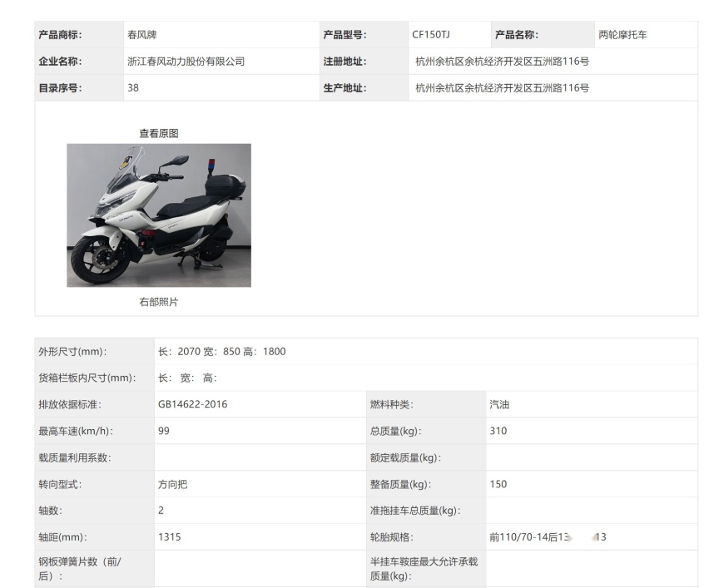Select dimensions value 长：2070 宽：850 高：1800
Viewport: 709px width, 588px height.
point(221,352)
